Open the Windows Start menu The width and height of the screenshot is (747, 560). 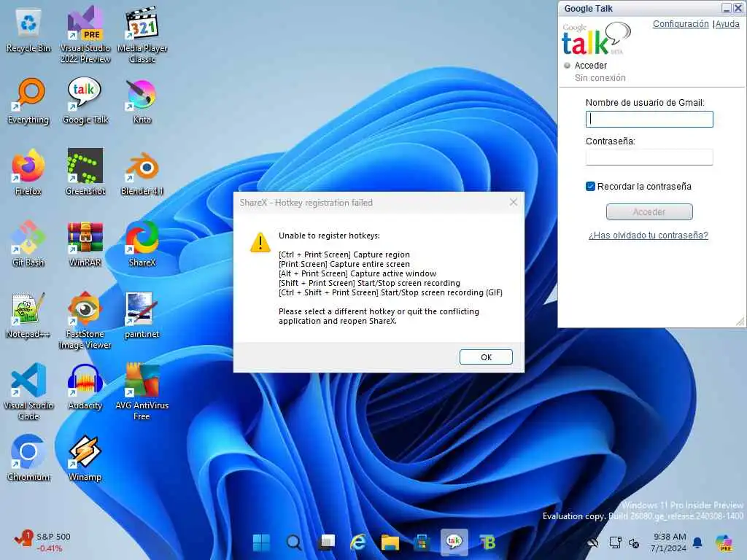[x=261, y=542]
